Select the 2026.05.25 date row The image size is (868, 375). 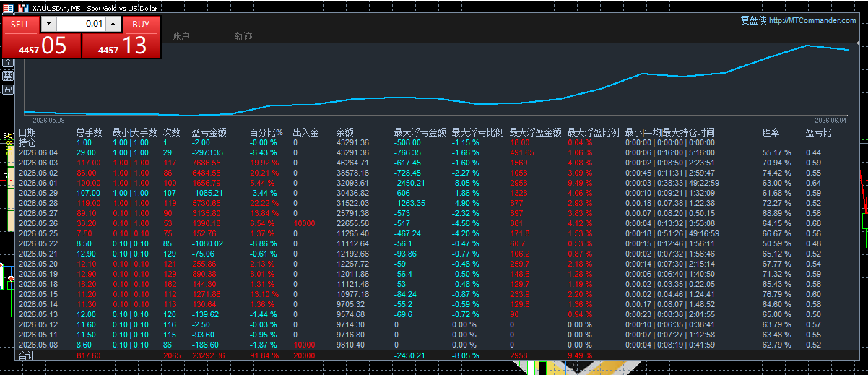pos(38,233)
